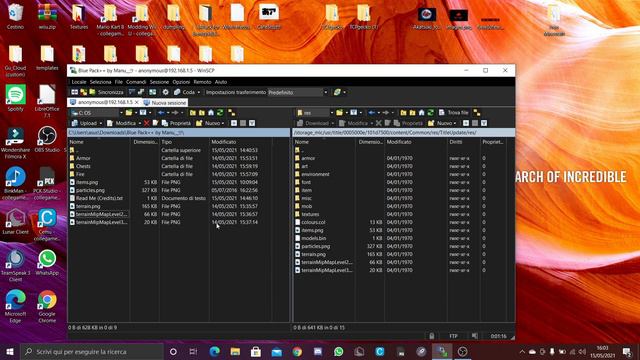Open the Spotify desktop shortcut

point(16,98)
